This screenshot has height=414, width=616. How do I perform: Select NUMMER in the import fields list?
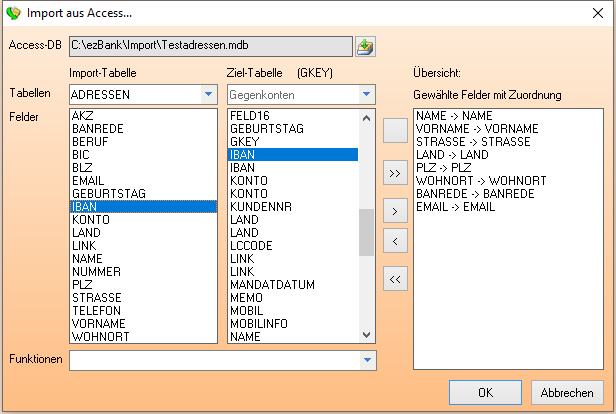(x=143, y=271)
